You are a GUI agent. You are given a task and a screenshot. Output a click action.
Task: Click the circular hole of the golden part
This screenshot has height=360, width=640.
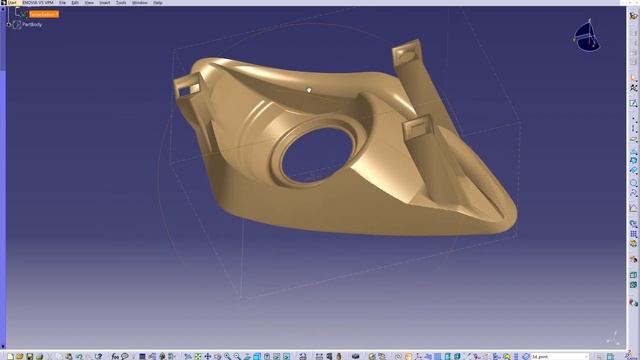pos(317,155)
